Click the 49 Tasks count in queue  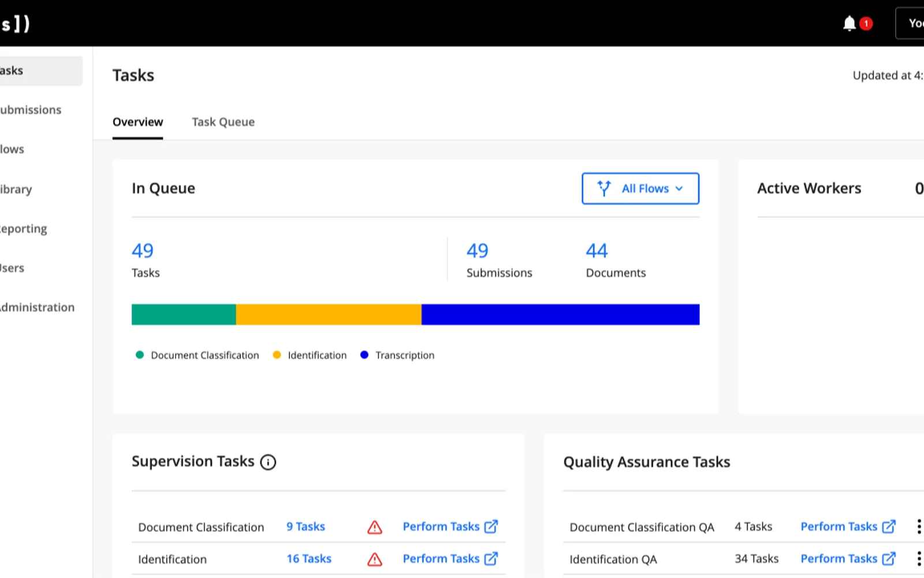pos(143,251)
